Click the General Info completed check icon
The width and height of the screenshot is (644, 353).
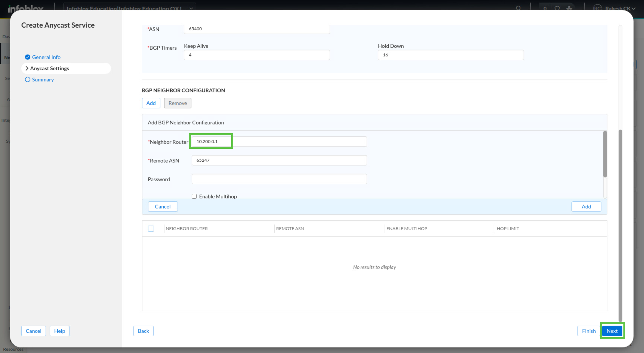pos(28,57)
